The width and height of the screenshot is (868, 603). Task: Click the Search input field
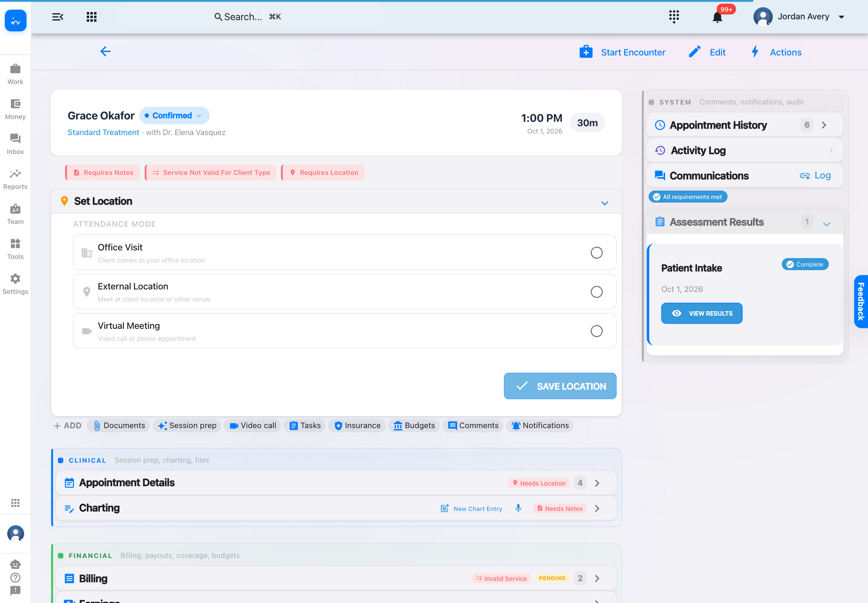point(250,17)
